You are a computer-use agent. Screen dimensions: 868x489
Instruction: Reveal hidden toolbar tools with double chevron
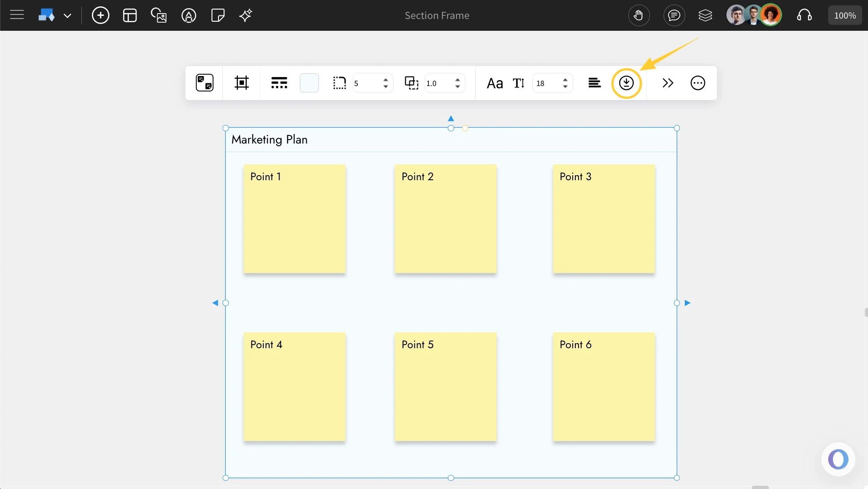point(668,83)
